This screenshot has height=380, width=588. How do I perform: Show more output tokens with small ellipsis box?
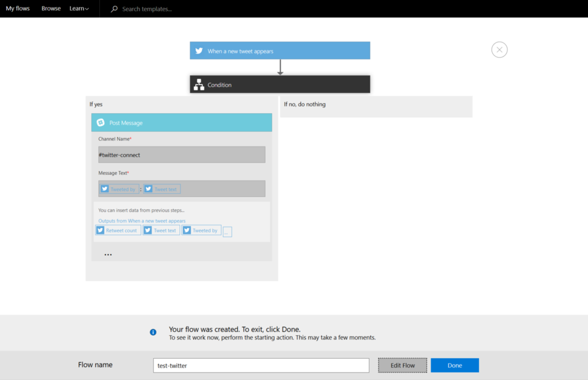pyautogui.click(x=227, y=232)
